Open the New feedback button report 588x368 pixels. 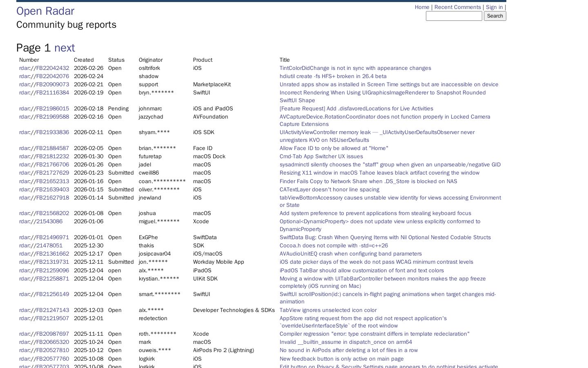pyautogui.click(x=342, y=359)
